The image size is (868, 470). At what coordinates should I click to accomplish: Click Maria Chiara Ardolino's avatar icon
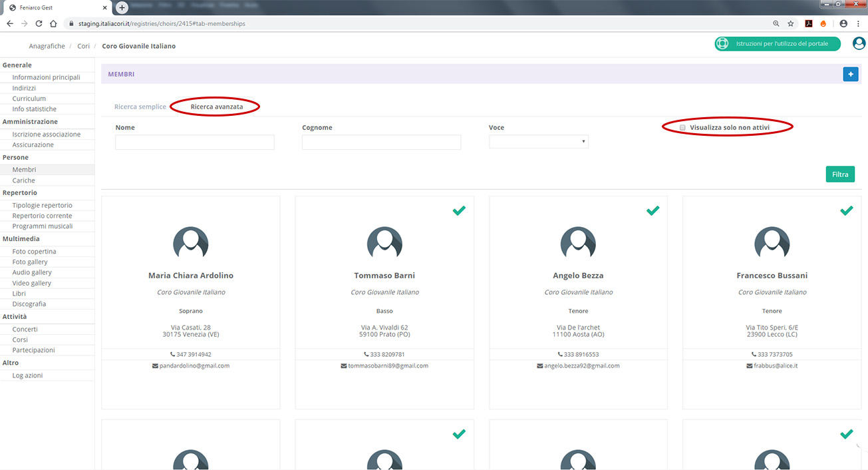[x=191, y=242]
